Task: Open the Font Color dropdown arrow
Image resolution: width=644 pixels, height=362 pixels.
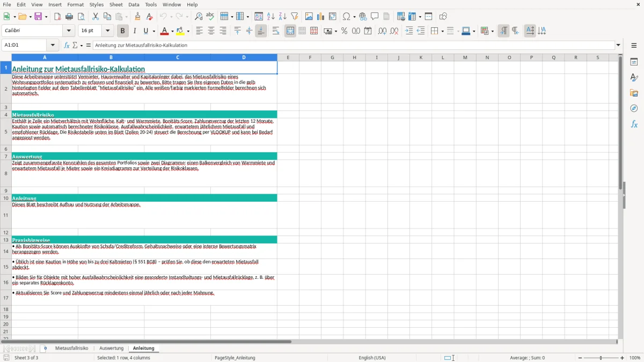Action: pos(172,31)
